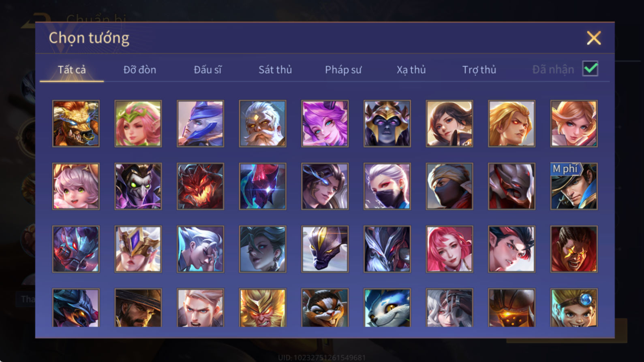Choose the masked white-haired ninja hero
Image resolution: width=644 pixels, height=362 pixels.
[387, 186]
